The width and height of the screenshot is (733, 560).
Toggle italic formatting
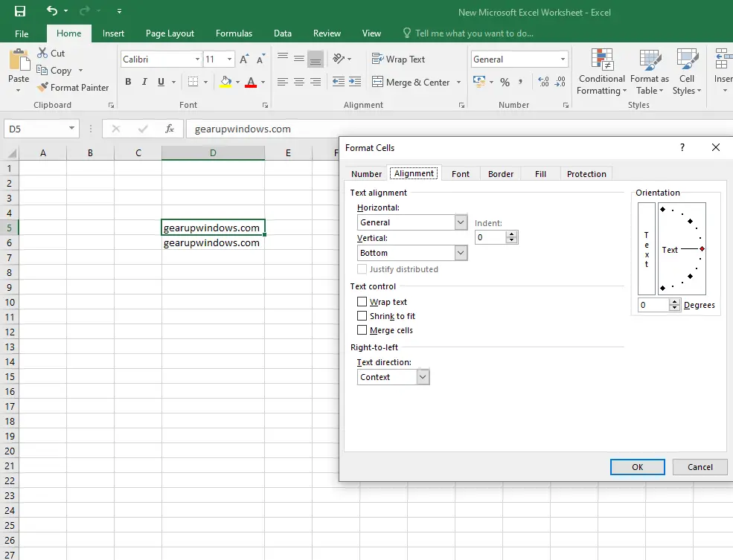click(144, 83)
